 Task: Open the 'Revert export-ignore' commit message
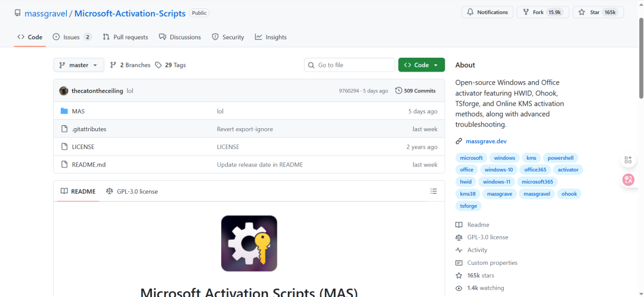point(245,129)
